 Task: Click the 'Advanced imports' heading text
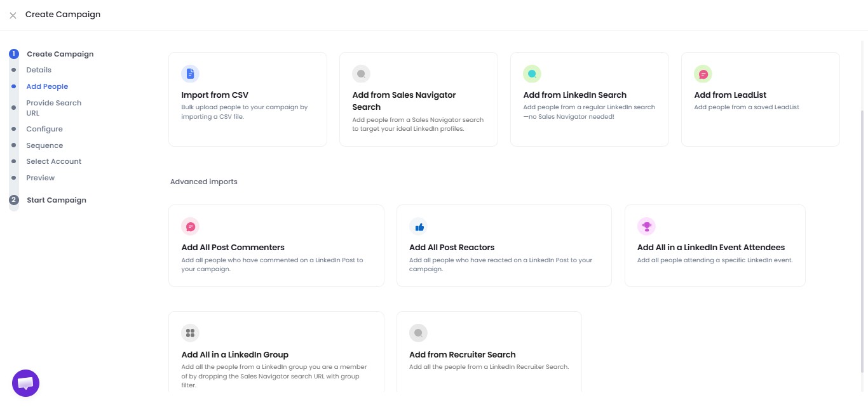tap(204, 182)
